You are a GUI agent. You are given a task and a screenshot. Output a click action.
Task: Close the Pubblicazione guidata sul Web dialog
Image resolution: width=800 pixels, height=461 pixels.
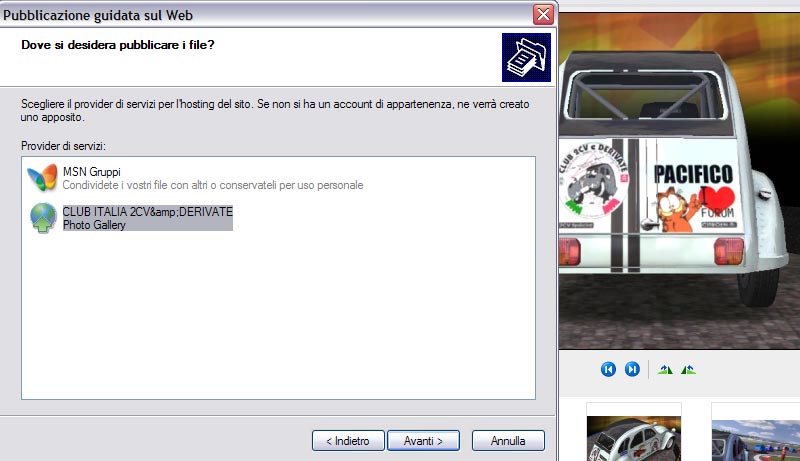543,14
